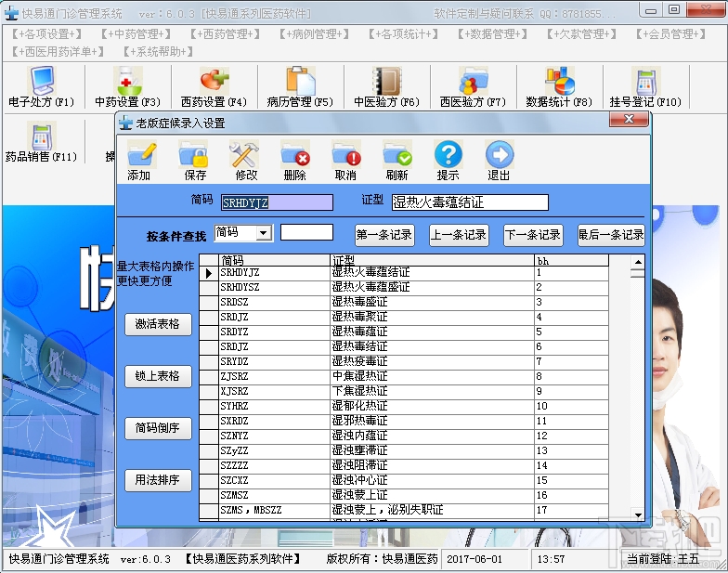The image size is (728, 573).
Task: Click the table scrollbar up arrow
Action: coord(638,262)
